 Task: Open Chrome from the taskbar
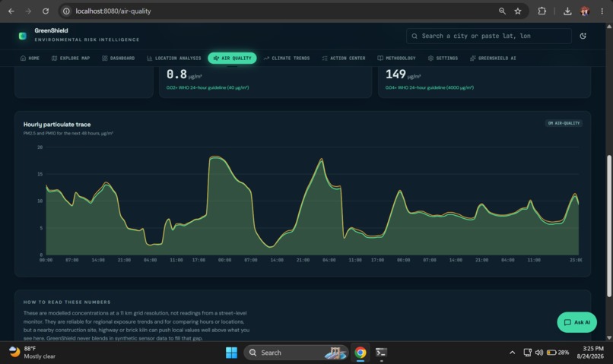tap(360, 353)
